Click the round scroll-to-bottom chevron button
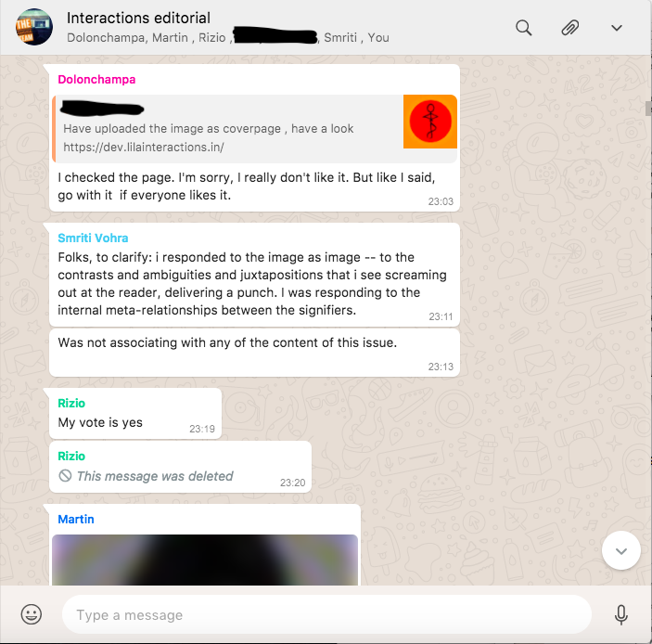 click(620, 551)
